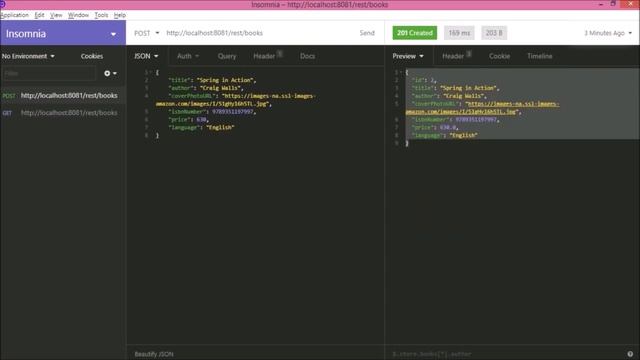Click the sidebar Filter input
Viewport: 640px width, 360px height.
[49, 73]
